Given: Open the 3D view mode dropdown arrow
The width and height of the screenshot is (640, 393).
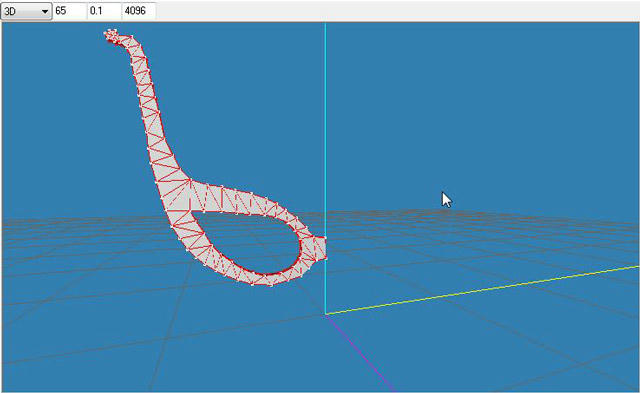Looking at the screenshot, I should [45, 11].
